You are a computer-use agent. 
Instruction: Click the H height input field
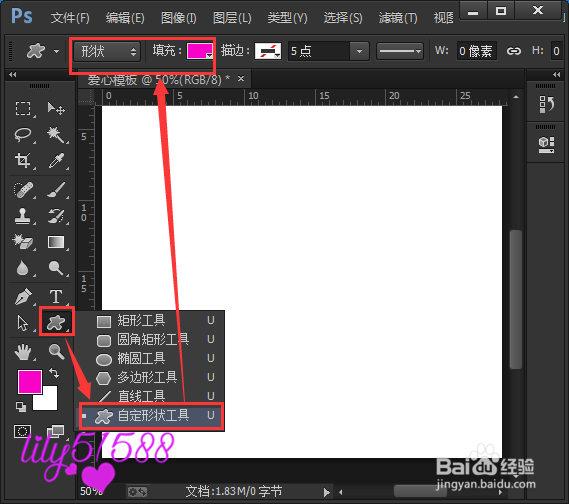point(556,51)
